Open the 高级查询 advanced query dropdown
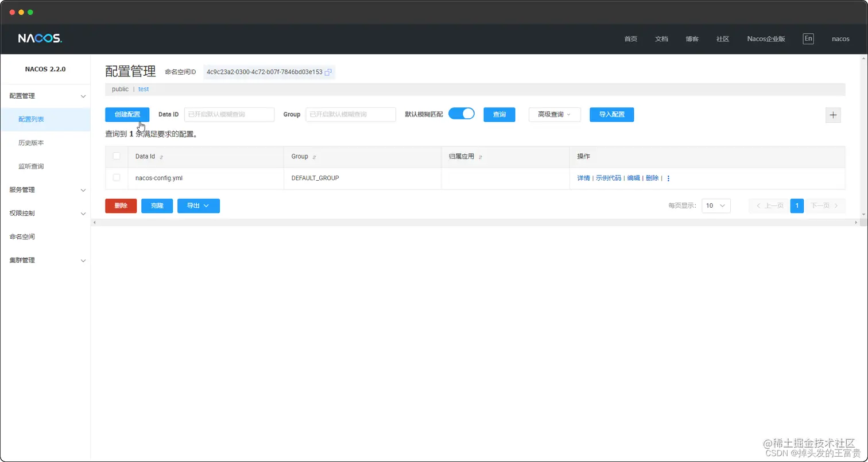This screenshot has height=462, width=868. pos(553,114)
